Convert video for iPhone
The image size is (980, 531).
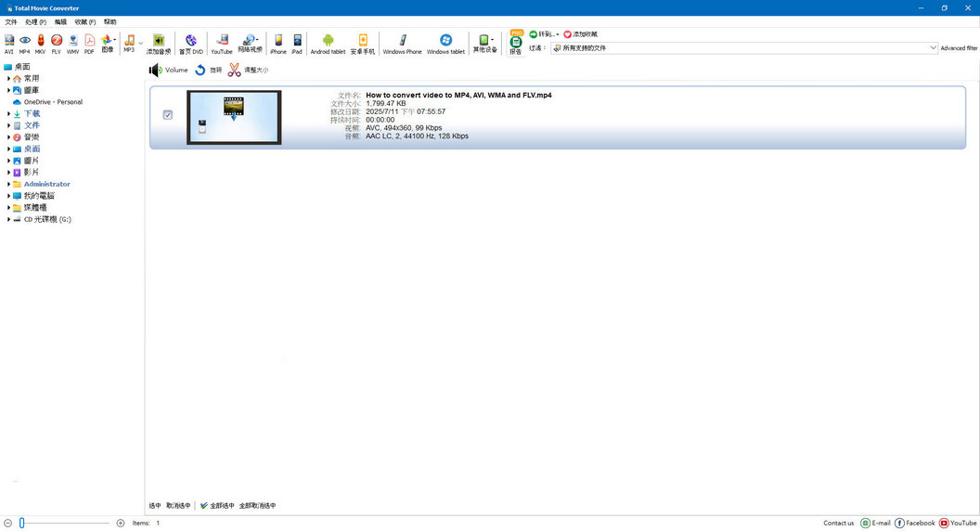pyautogui.click(x=278, y=44)
